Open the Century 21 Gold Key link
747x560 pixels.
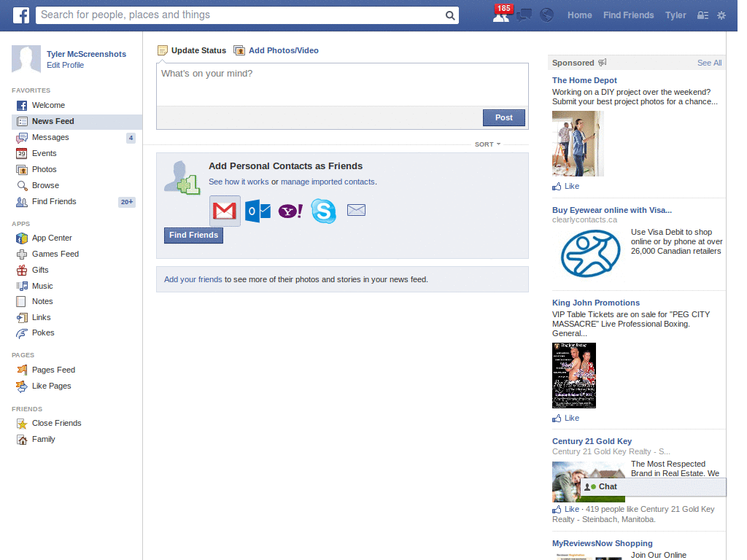click(x=592, y=441)
